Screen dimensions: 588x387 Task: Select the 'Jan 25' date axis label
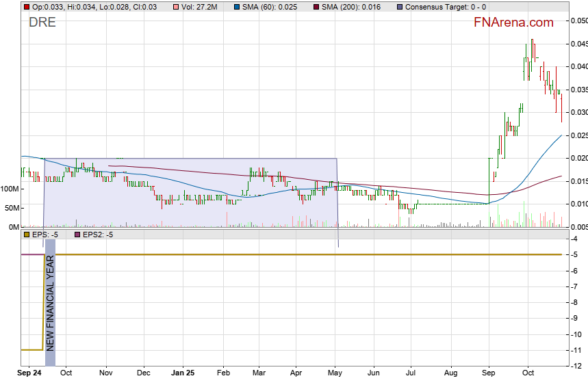183,373
